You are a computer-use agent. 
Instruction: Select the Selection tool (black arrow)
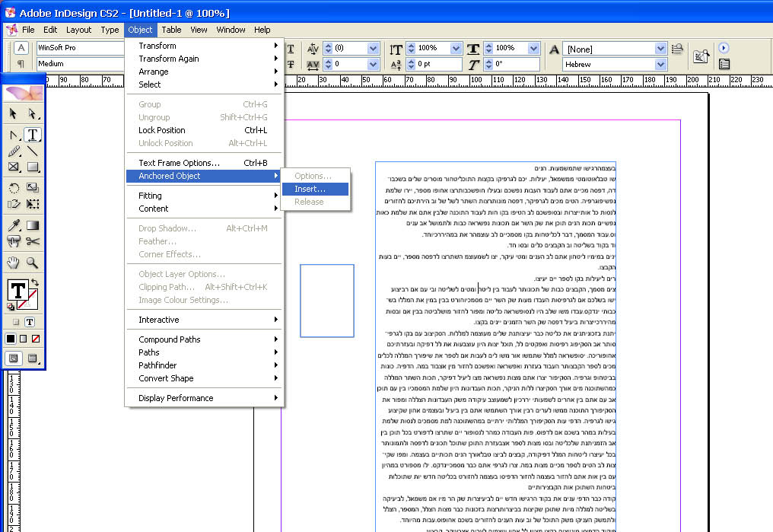(x=13, y=114)
